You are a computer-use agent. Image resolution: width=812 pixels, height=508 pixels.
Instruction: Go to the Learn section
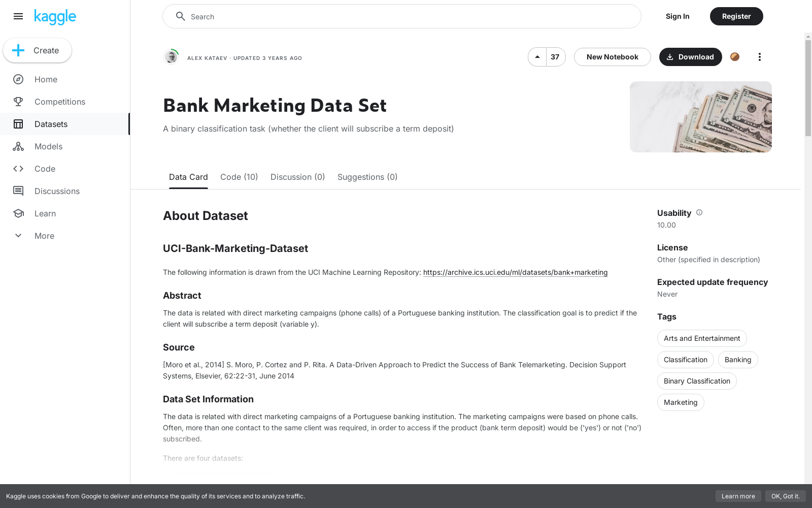[45, 213]
